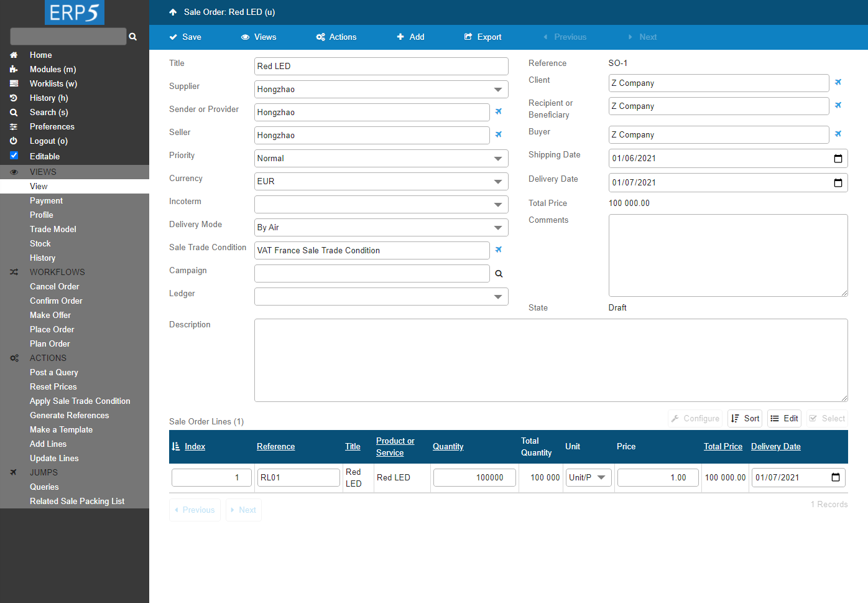Click Campaign search magnifier icon
868x603 pixels.
tap(499, 273)
